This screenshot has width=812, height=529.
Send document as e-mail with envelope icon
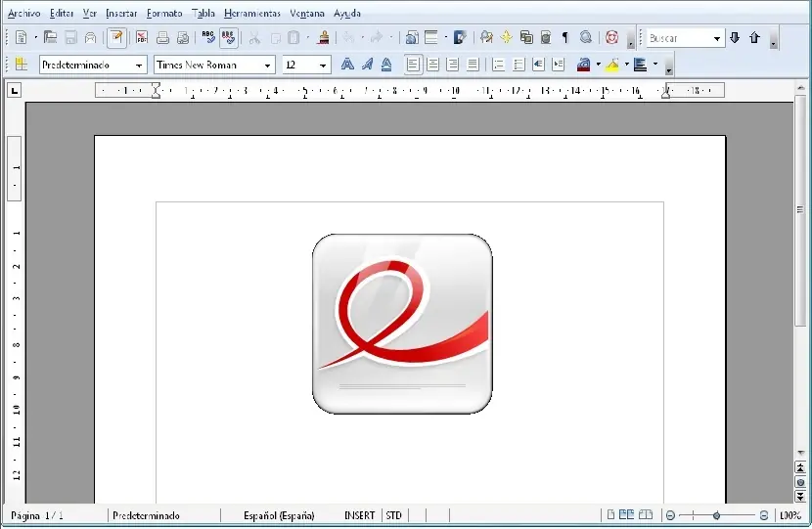(x=90, y=38)
